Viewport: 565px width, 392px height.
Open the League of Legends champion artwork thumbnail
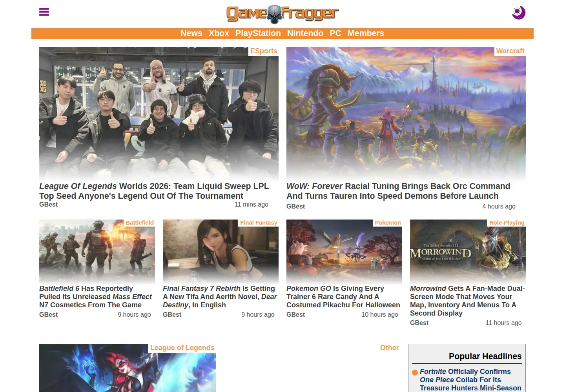coord(128,368)
